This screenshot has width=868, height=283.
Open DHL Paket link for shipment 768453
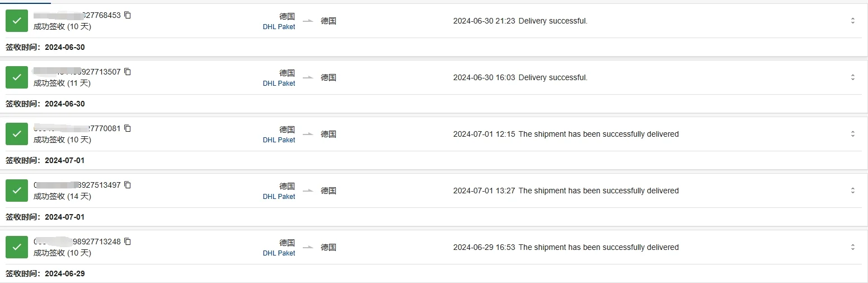point(279,26)
